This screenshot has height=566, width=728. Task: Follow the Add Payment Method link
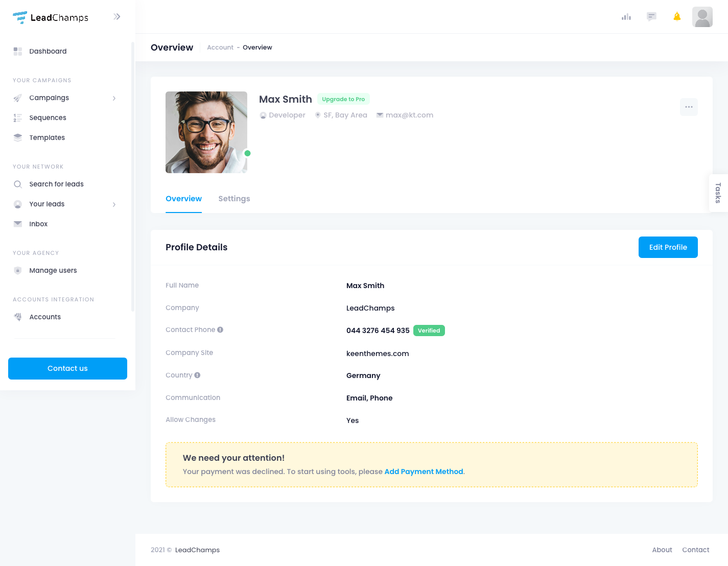click(x=424, y=471)
